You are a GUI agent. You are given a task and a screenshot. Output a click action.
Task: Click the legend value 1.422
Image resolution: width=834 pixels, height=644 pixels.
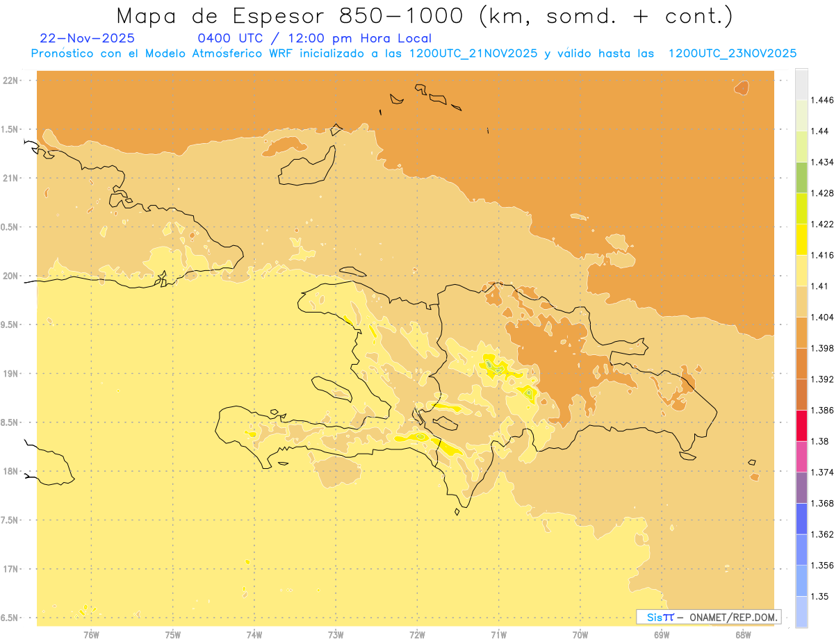coord(822,224)
